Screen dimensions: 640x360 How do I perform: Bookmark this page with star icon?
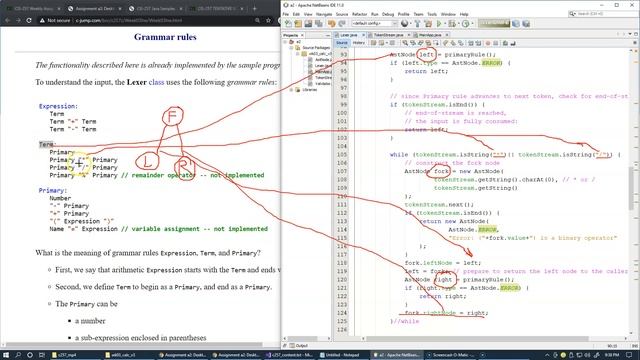(x=268, y=20)
